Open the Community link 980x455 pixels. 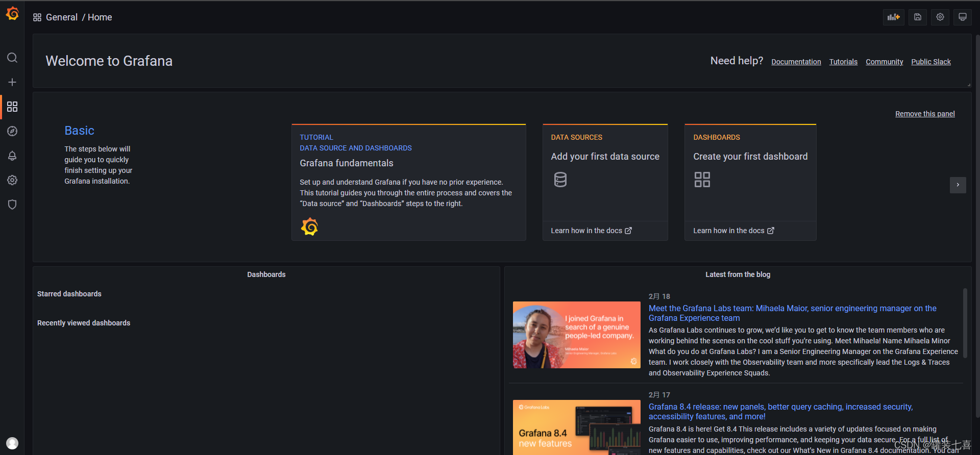click(885, 62)
